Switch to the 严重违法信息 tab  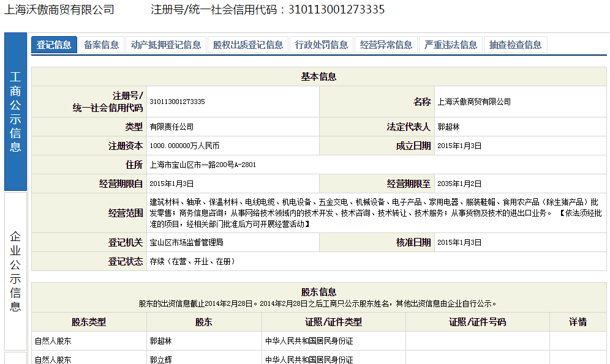(x=451, y=45)
